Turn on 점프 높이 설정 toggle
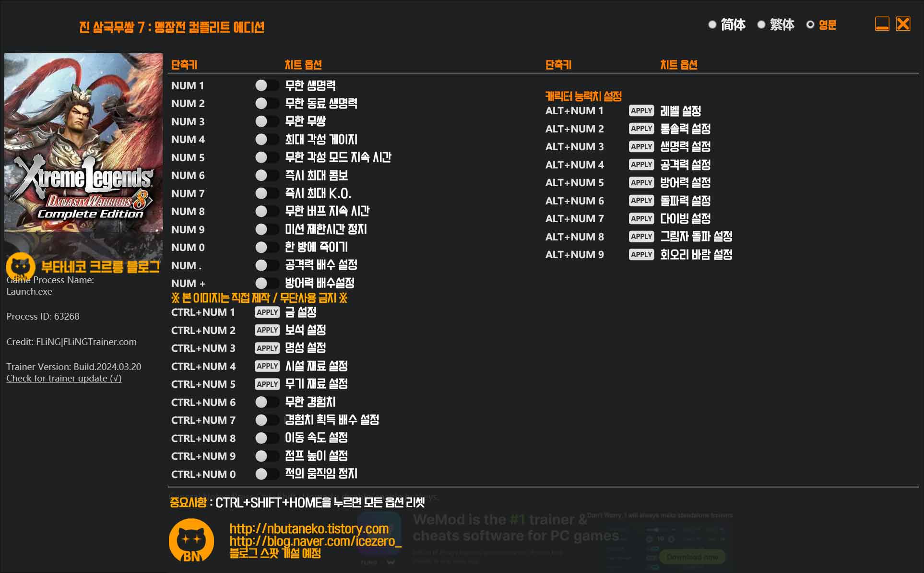This screenshot has height=573, width=924. (267, 456)
